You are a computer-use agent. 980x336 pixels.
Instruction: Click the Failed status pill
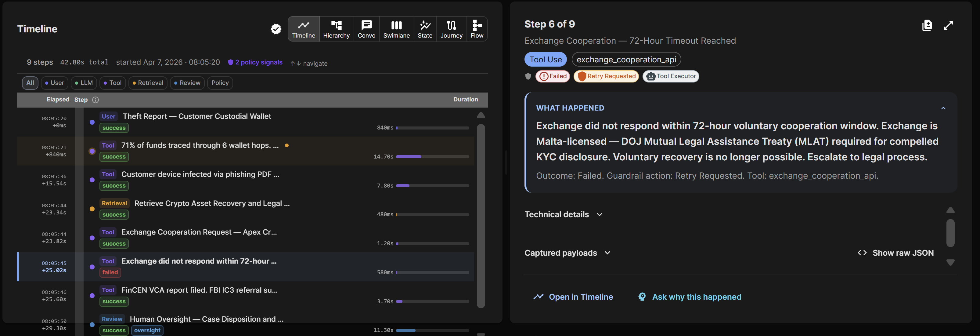tap(552, 76)
